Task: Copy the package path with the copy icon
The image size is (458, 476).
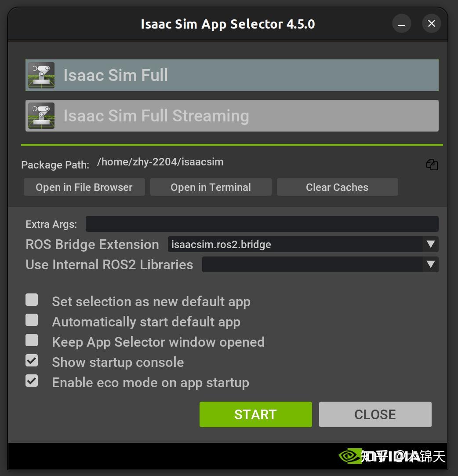Action: (x=432, y=165)
